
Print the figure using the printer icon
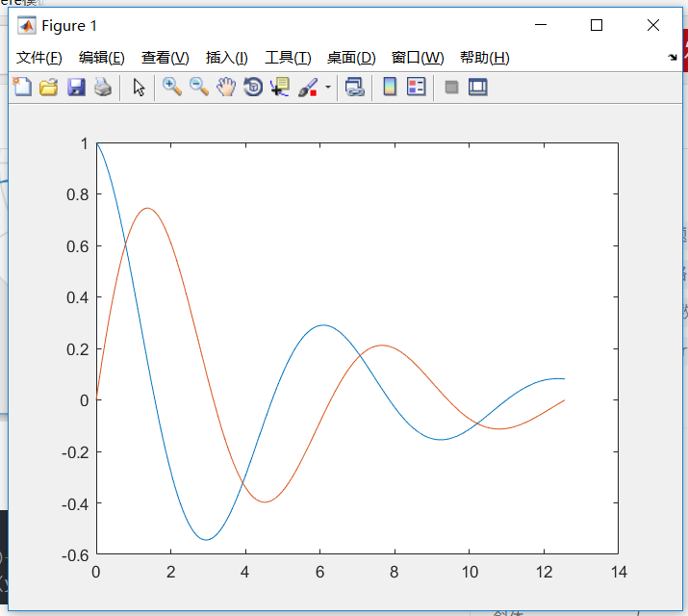coord(103,87)
